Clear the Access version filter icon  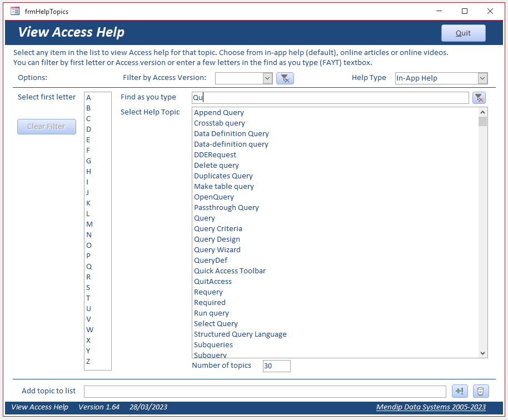pos(285,78)
